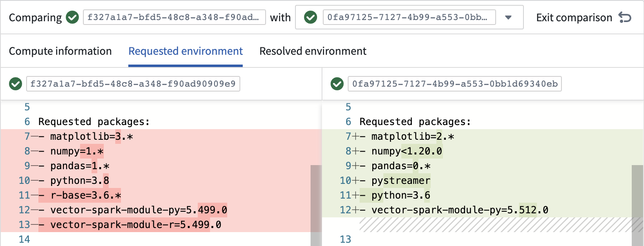Click the Exit comparison return arrow icon

click(625, 18)
